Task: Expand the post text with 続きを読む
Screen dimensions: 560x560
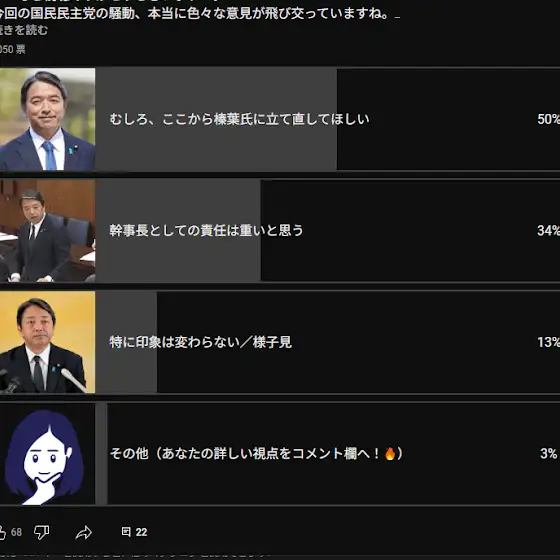Action: (x=24, y=30)
